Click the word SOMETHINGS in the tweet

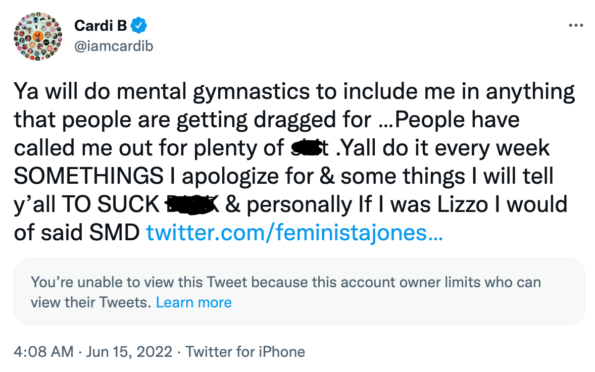click(89, 176)
